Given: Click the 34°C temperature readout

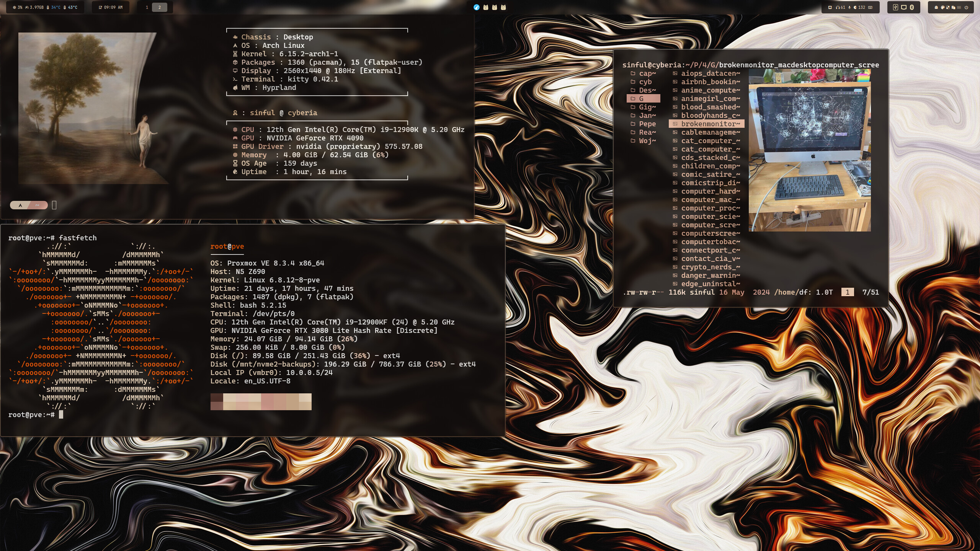Looking at the screenshot, I should [54, 7].
